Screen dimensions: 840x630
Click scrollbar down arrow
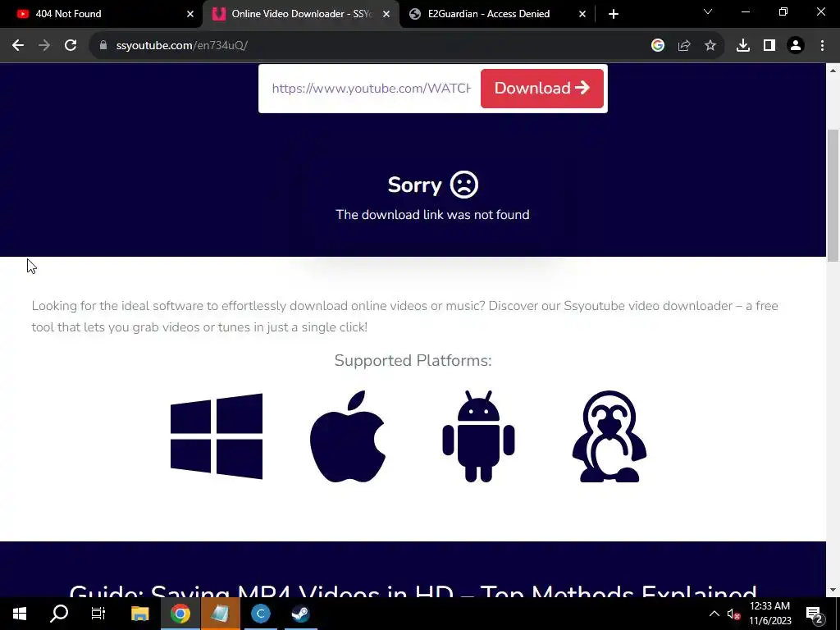(x=833, y=591)
